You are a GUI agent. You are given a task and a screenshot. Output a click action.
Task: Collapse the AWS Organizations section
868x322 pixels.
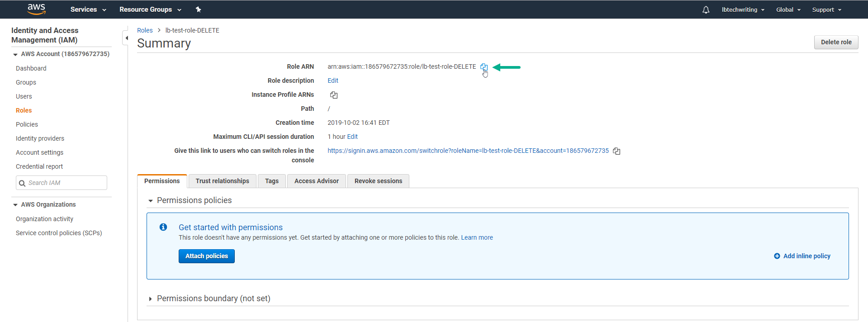[x=15, y=205]
